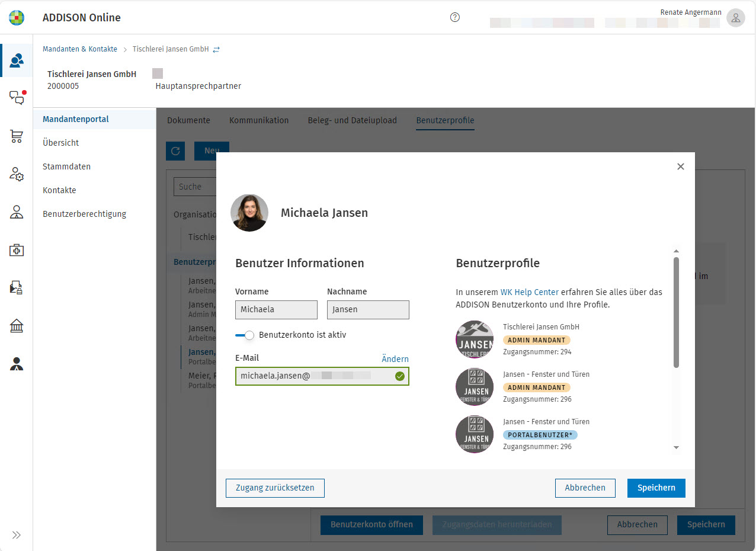756x551 pixels.
Task: Click the Nachname input field
Action: 368,310
